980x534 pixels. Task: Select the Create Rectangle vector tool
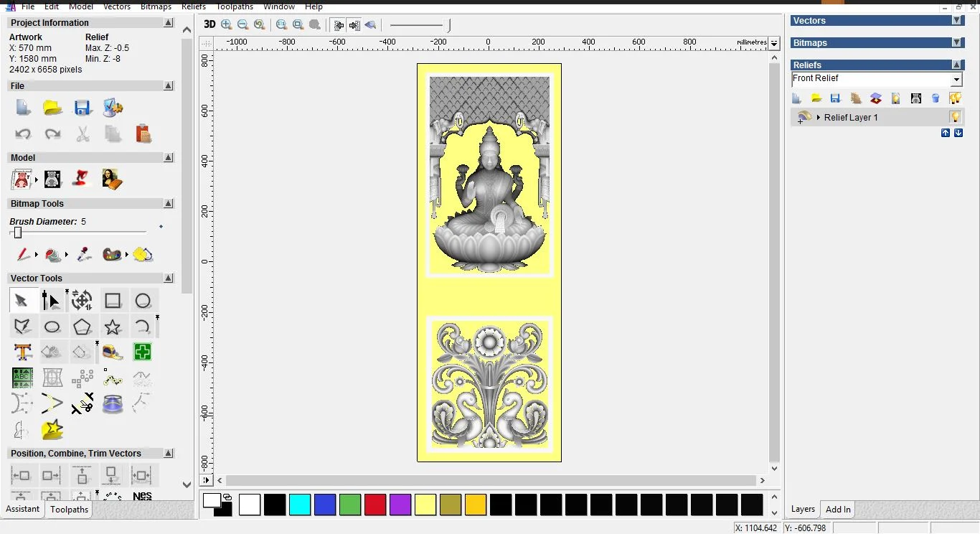pos(113,300)
